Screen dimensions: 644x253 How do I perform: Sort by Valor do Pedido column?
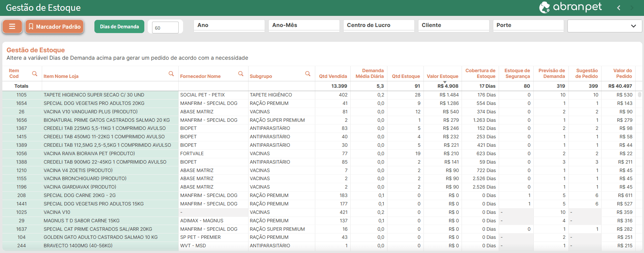tap(623, 74)
